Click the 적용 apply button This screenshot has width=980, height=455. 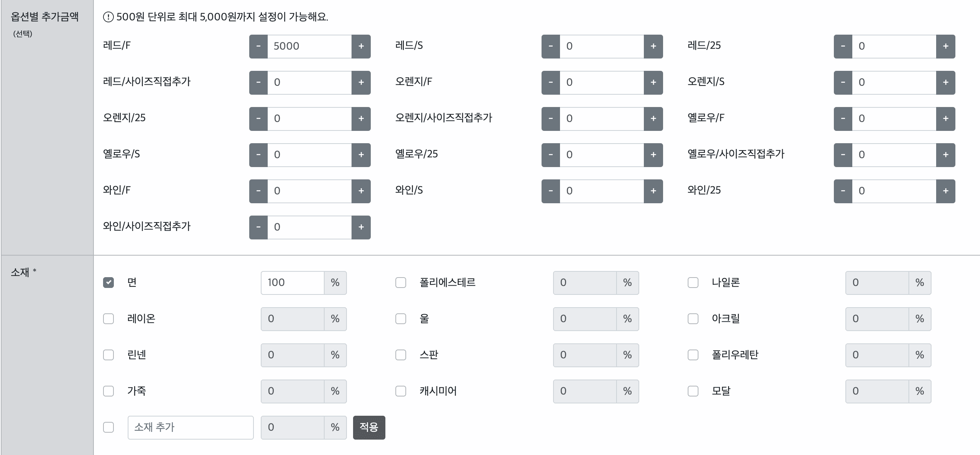tap(369, 427)
